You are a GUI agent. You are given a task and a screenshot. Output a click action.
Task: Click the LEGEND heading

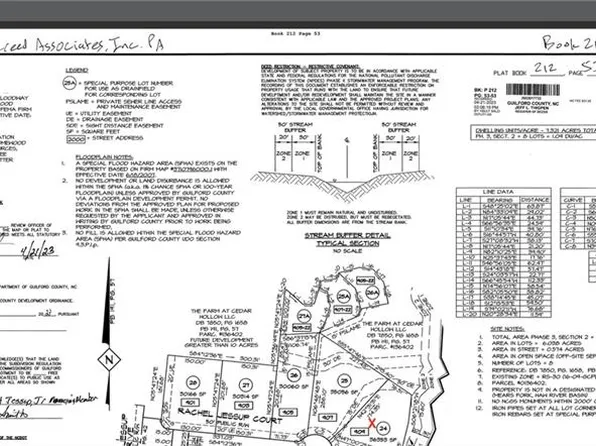tap(77, 70)
